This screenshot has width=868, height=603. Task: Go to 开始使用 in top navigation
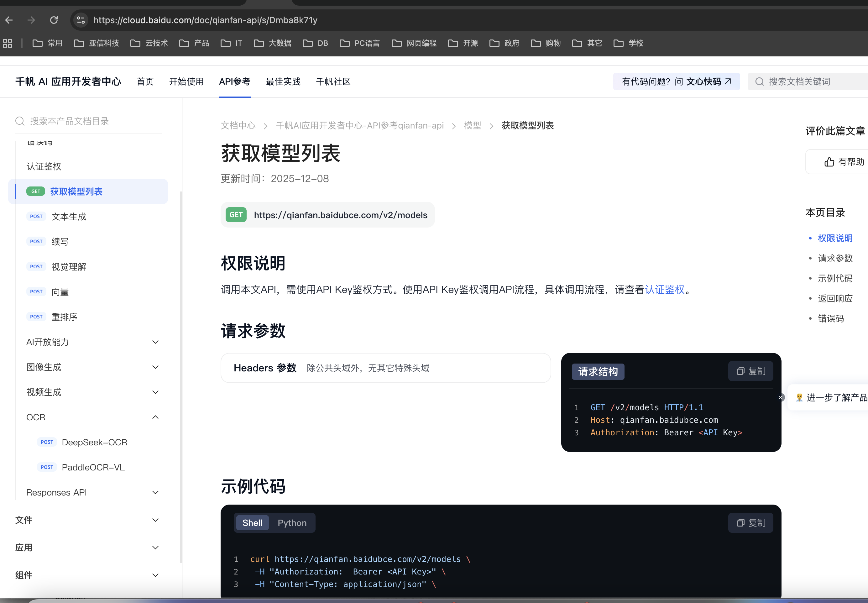[186, 81]
